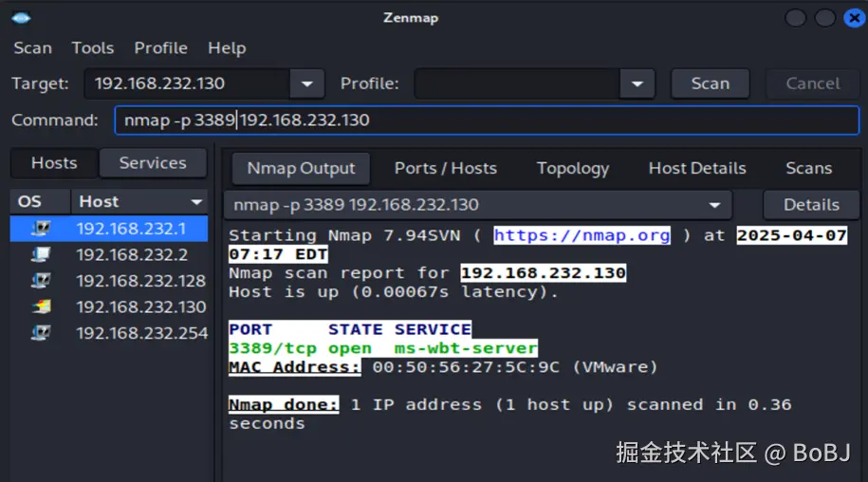Open the Profile menu

160,48
